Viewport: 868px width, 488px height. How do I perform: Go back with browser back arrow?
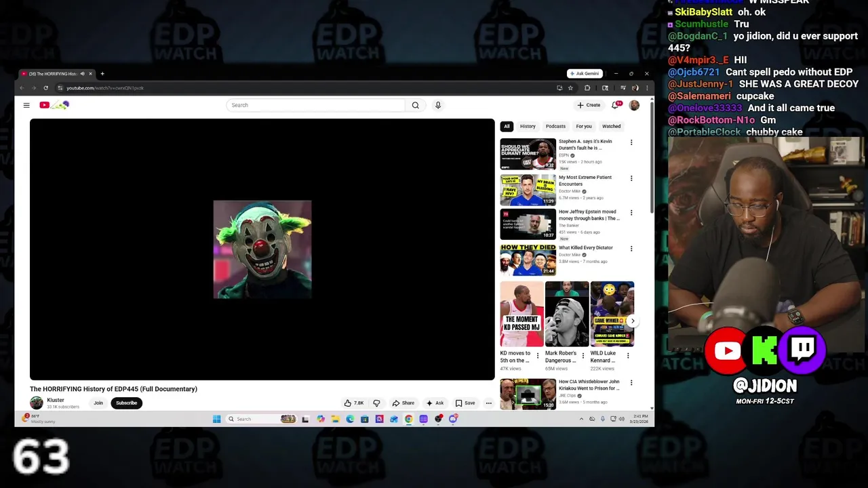[22, 87]
